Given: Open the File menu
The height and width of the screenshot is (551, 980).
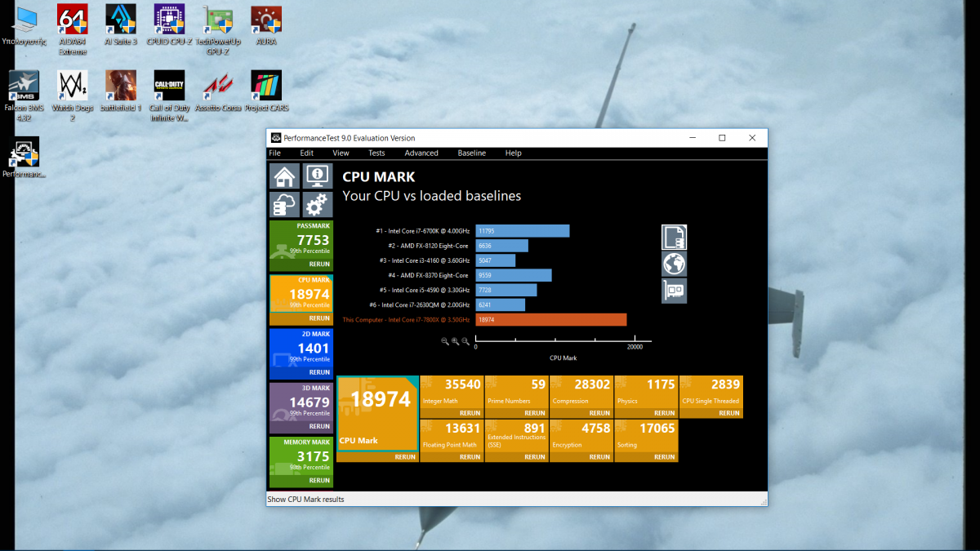Looking at the screenshot, I should 274,153.
